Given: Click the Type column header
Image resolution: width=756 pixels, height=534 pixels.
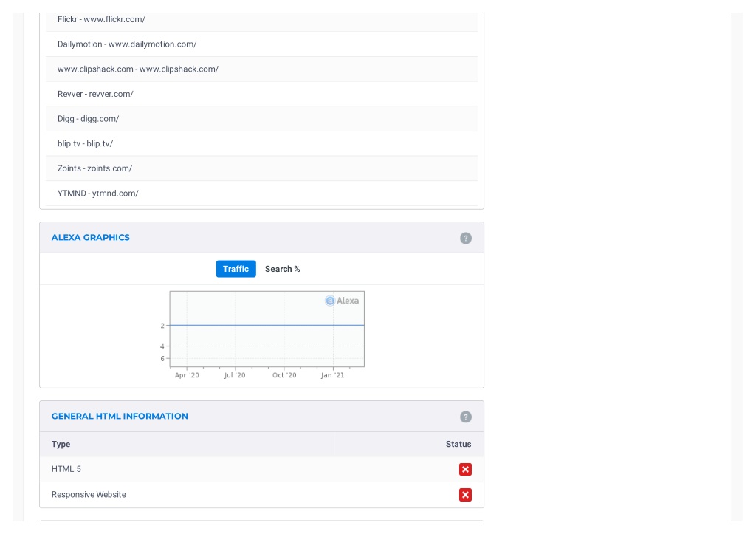Looking at the screenshot, I should click(61, 445).
